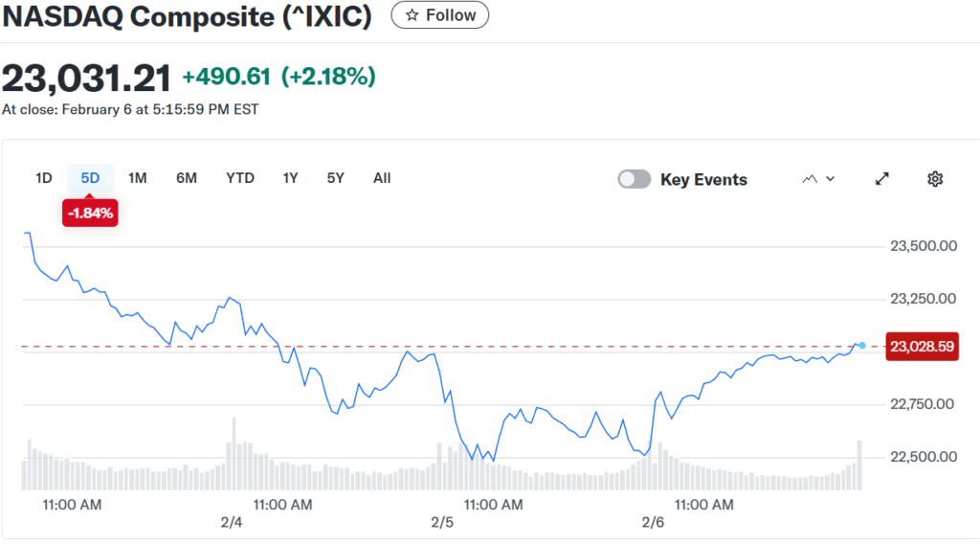Follow the NASDAQ Composite index
This screenshot has height=544, width=980.
[440, 15]
